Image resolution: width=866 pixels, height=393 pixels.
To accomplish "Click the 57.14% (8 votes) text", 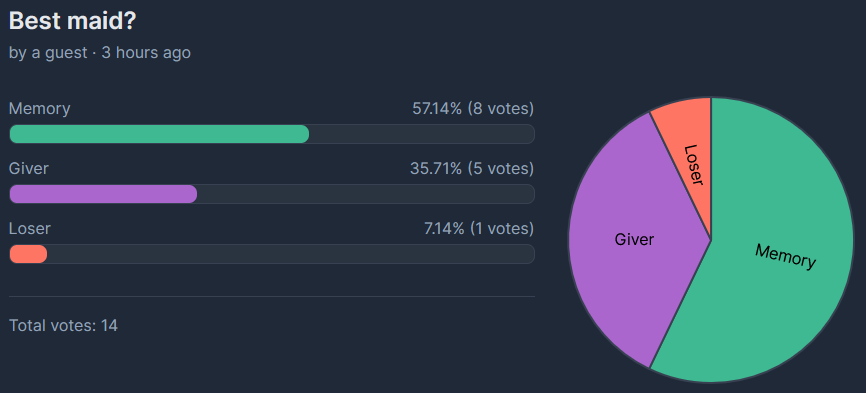I will tap(473, 109).
